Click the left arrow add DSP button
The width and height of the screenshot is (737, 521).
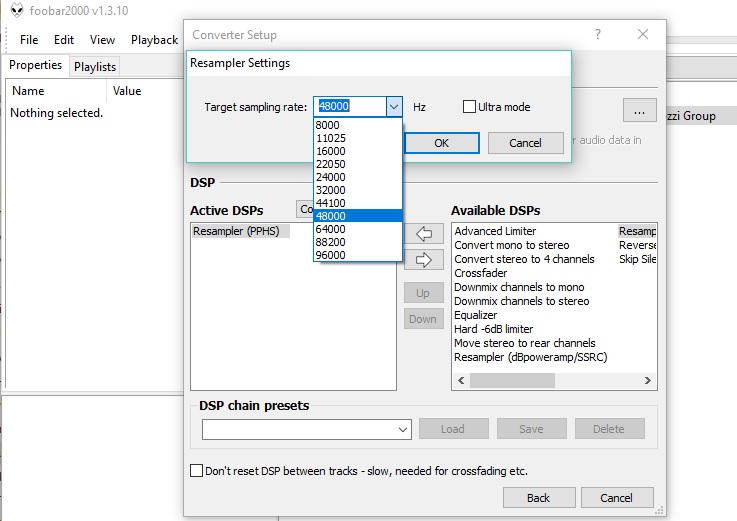click(423, 233)
